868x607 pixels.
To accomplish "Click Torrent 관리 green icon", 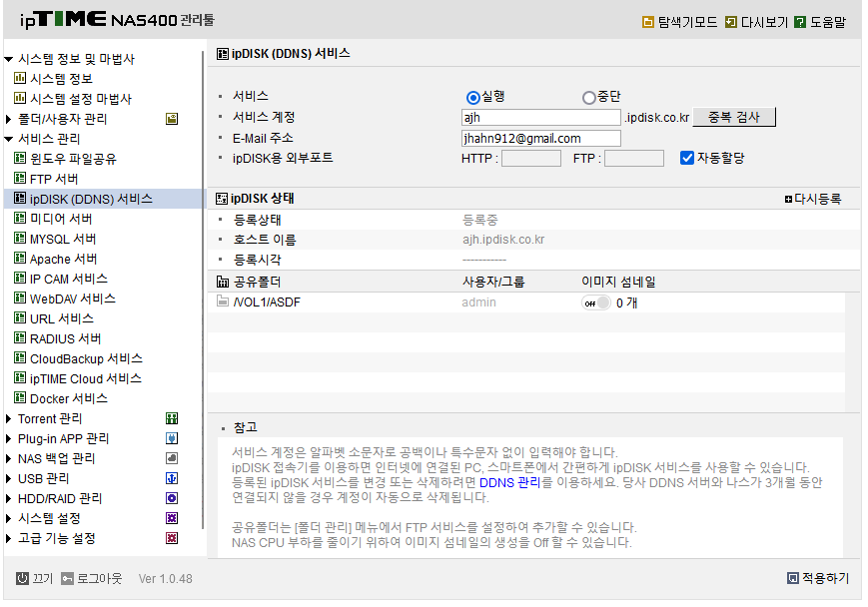I will (172, 418).
